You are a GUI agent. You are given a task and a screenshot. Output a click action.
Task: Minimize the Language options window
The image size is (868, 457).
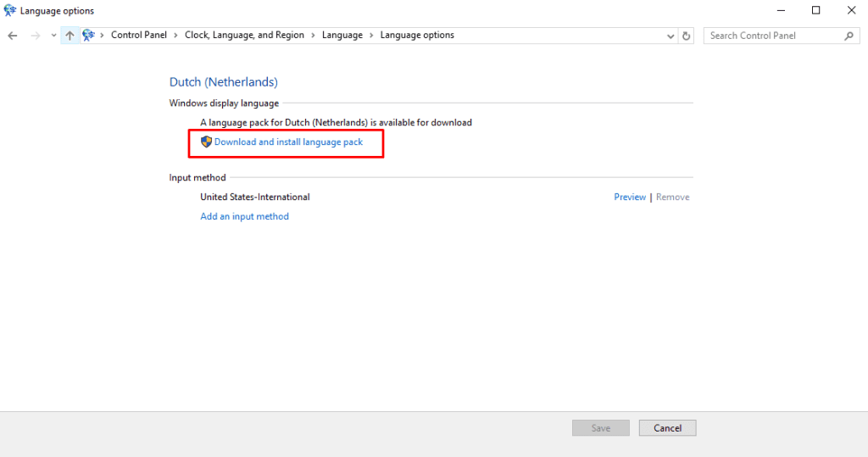[781, 10]
